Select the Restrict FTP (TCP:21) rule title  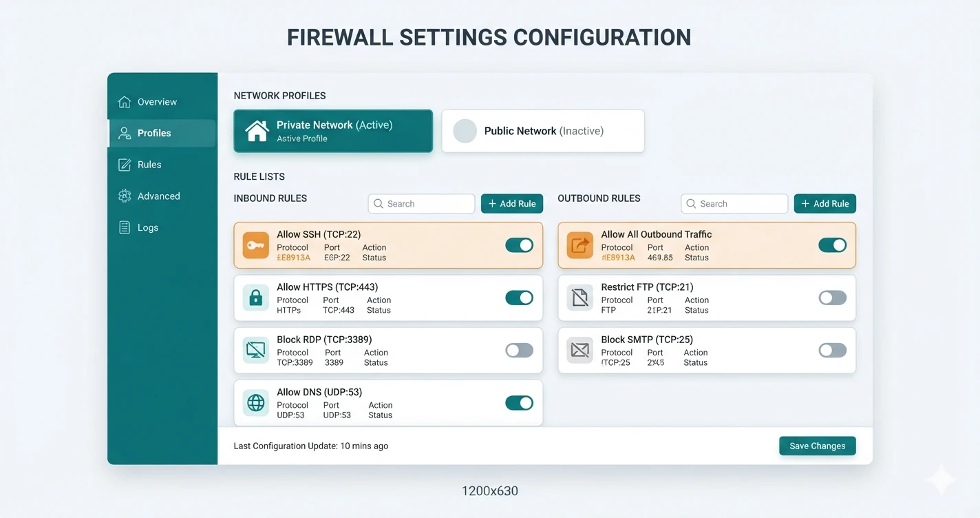[x=647, y=287]
